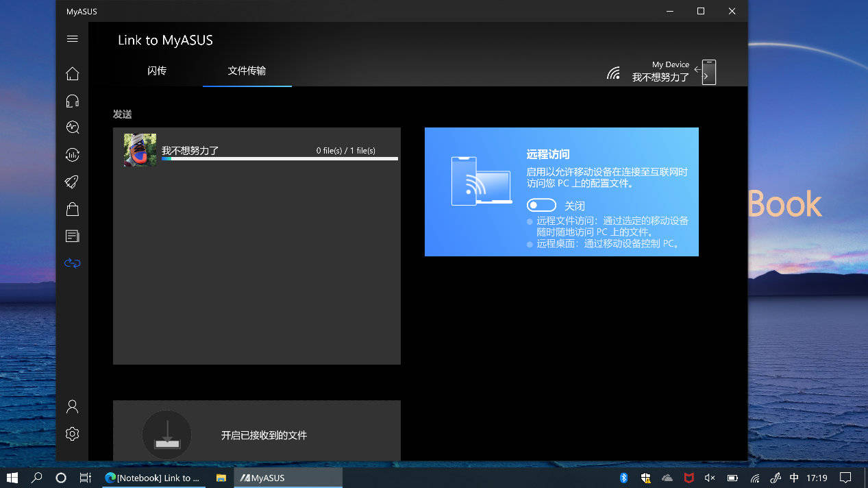
Task: Click the 发送 section label
Action: [122, 114]
